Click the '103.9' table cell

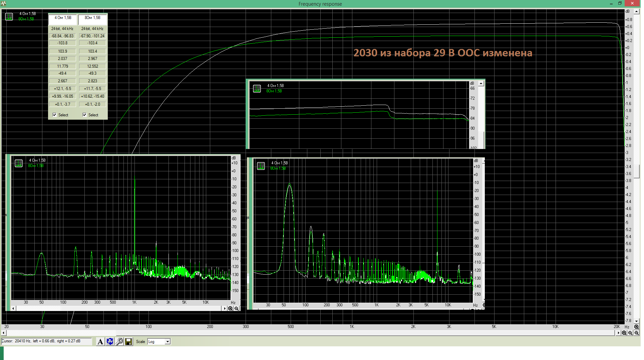tap(63, 52)
